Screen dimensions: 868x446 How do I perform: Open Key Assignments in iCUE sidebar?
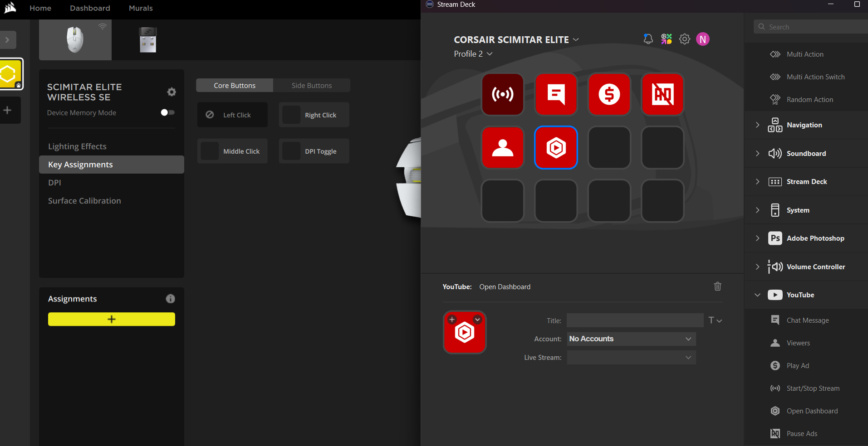pos(112,165)
